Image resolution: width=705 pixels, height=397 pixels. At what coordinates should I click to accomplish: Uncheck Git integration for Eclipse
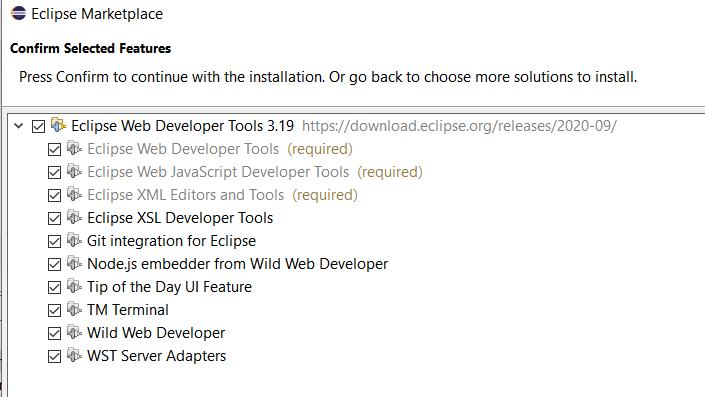54,241
